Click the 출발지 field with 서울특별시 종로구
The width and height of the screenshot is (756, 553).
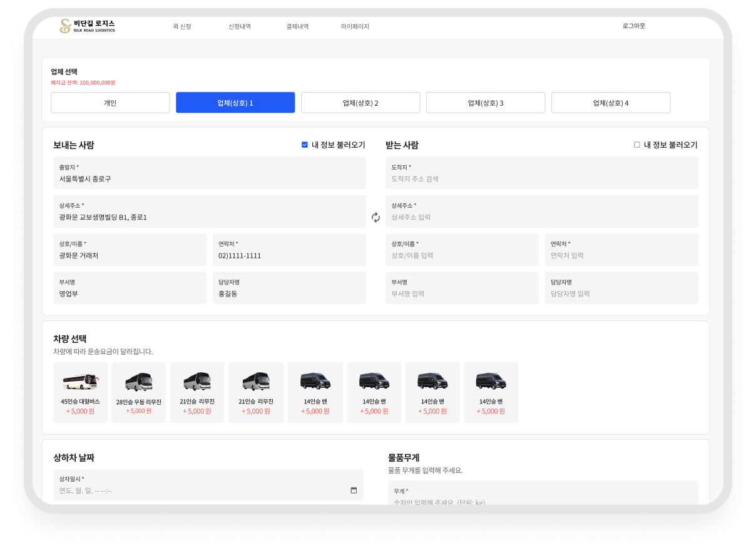coord(210,173)
